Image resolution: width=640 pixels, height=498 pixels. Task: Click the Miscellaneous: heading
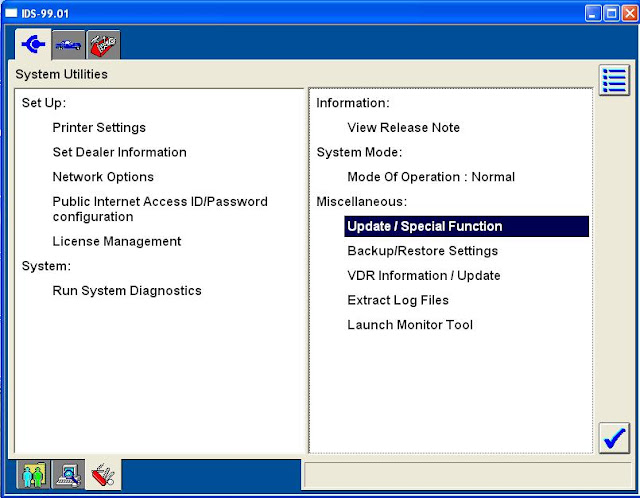(x=362, y=202)
